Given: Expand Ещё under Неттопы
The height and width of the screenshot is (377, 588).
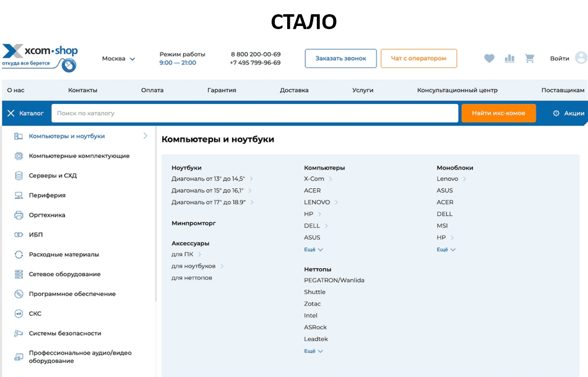Looking at the screenshot, I should (313, 351).
